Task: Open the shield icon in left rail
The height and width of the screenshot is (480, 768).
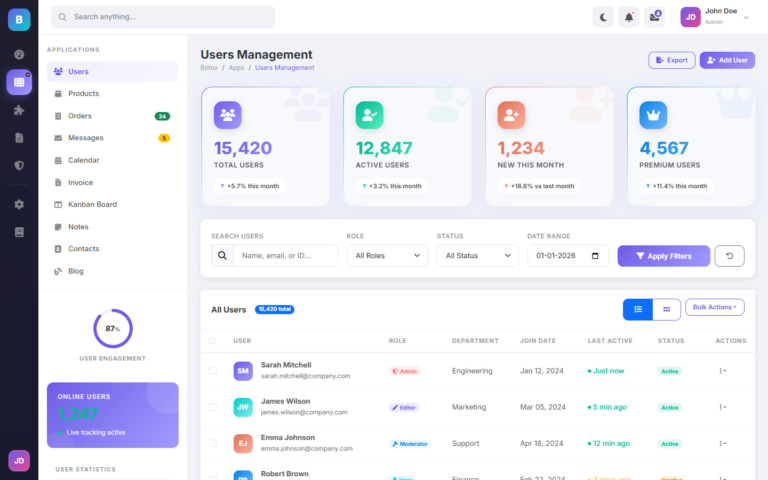Action: click(19, 165)
